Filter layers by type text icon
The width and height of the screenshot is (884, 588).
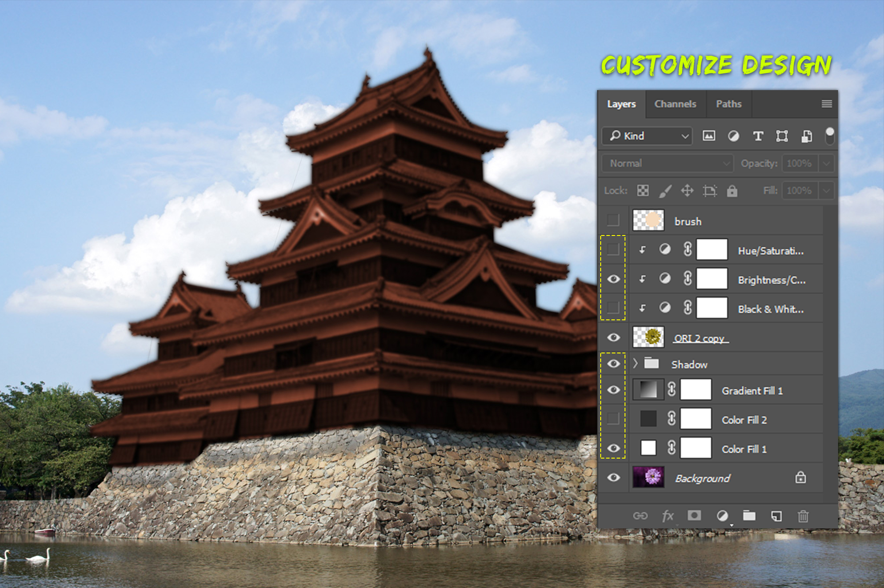(758, 136)
